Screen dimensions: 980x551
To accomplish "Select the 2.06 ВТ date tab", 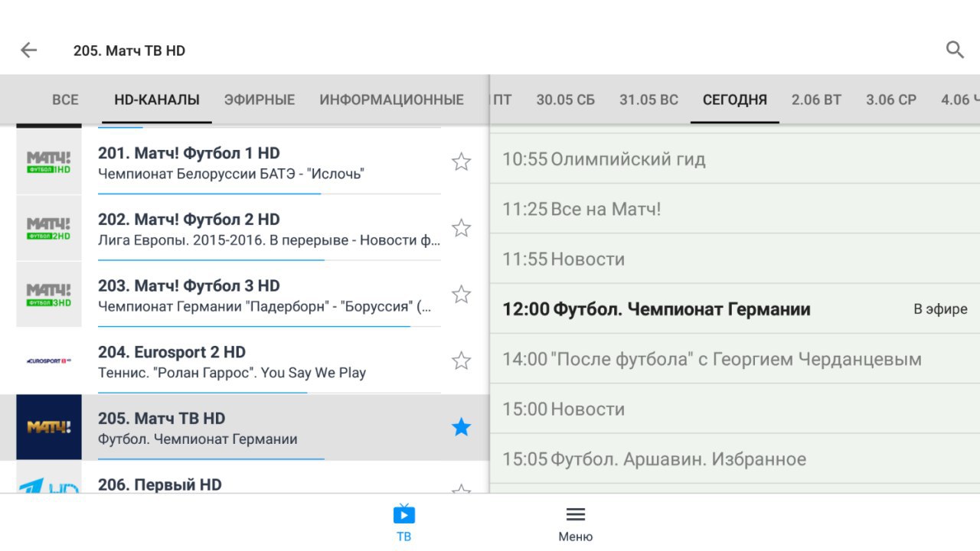I will (x=816, y=99).
